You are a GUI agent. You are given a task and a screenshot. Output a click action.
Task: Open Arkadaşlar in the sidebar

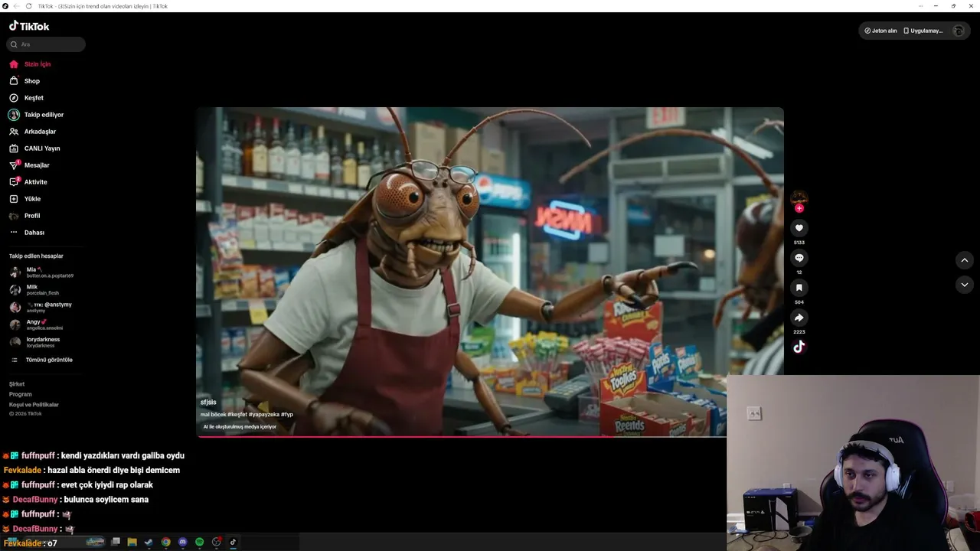(x=33, y=132)
